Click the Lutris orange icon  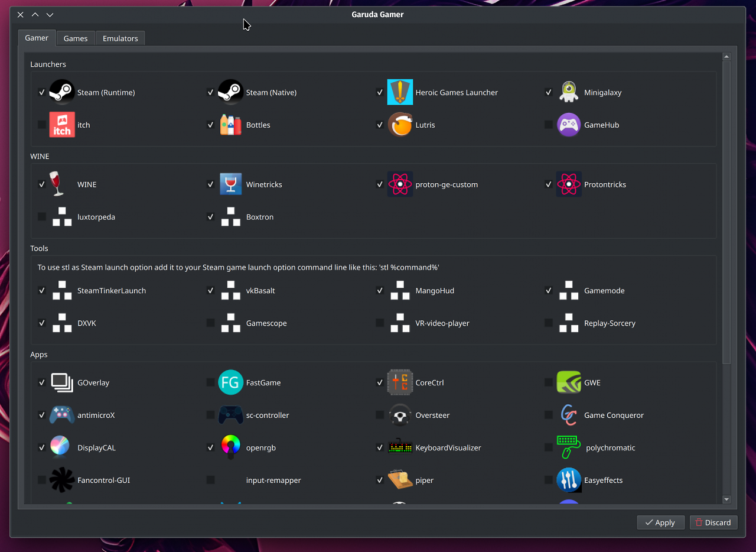pos(400,125)
